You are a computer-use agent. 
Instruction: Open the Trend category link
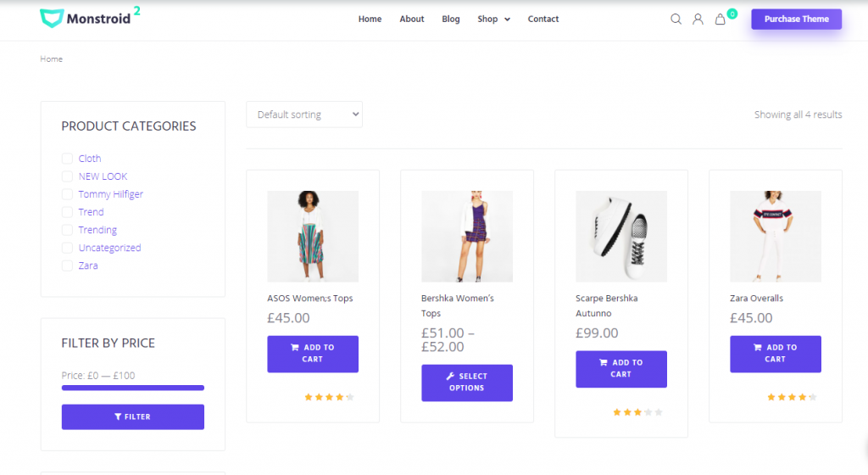click(x=91, y=212)
